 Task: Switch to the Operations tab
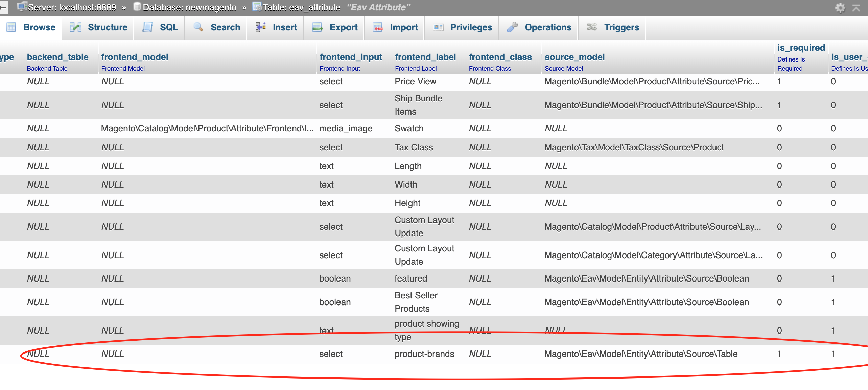[544, 27]
